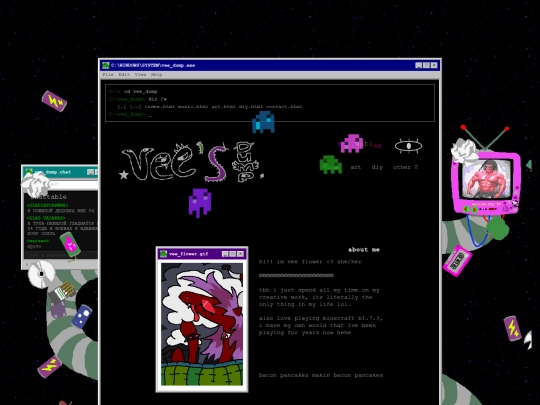This screenshot has width=540, height=405.
Task: Click the purple lightning battery at right edge
Action: (513, 328)
